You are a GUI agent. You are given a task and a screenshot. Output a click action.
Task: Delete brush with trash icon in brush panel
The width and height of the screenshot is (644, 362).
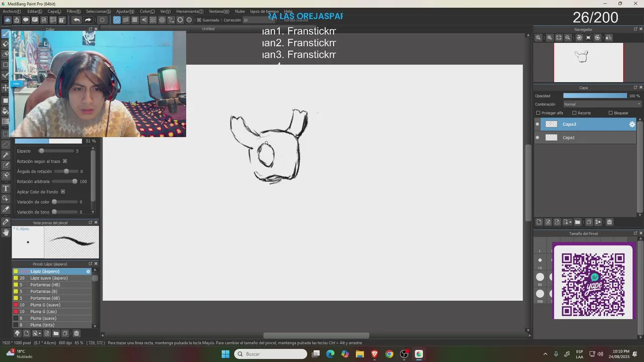pyautogui.click(x=76, y=333)
